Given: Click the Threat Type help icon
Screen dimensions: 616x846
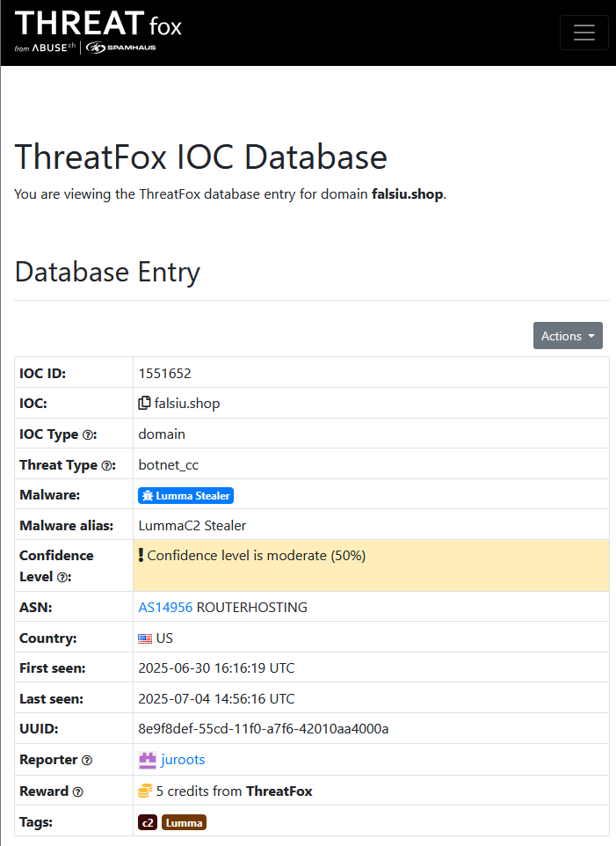Looking at the screenshot, I should (106, 465).
